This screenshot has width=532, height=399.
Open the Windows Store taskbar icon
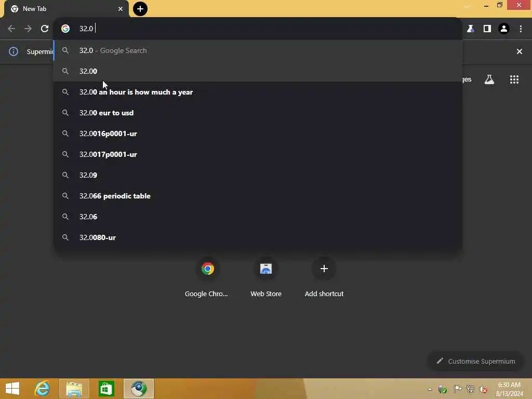pyautogui.click(x=106, y=389)
